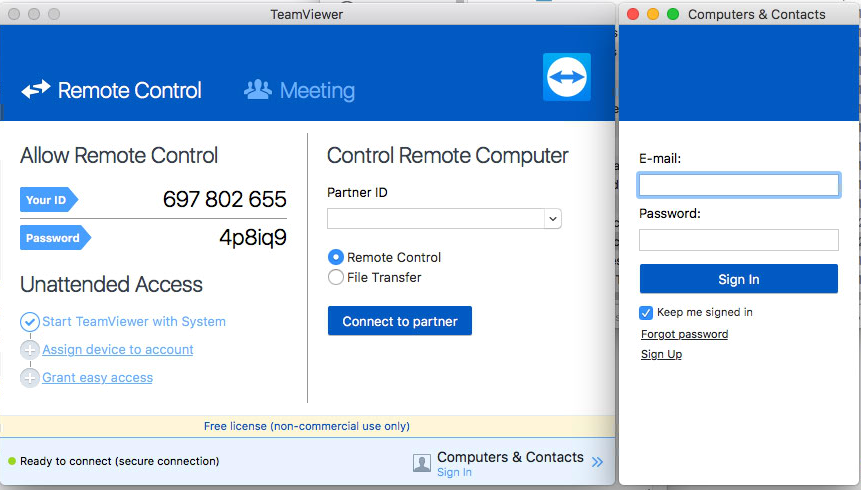Click the Meeting people icon
This screenshot has width=861, height=490.
point(258,90)
